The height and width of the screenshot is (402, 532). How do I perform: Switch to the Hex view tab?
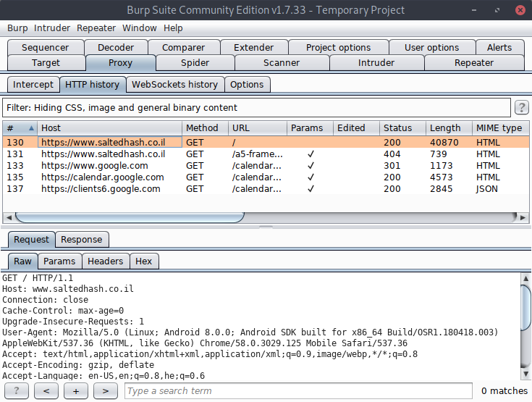tap(143, 261)
